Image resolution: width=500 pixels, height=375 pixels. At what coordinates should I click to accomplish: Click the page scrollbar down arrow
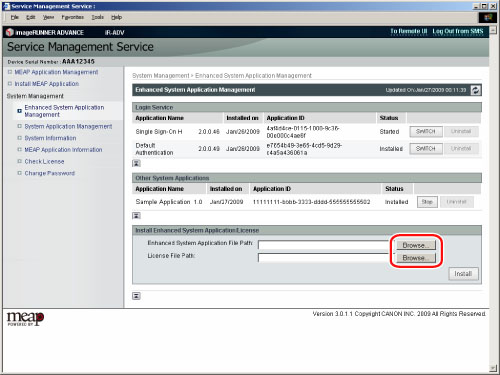[x=493, y=368]
